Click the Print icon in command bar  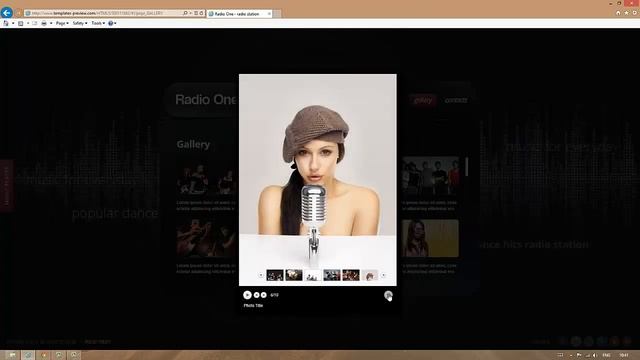coord(44,23)
